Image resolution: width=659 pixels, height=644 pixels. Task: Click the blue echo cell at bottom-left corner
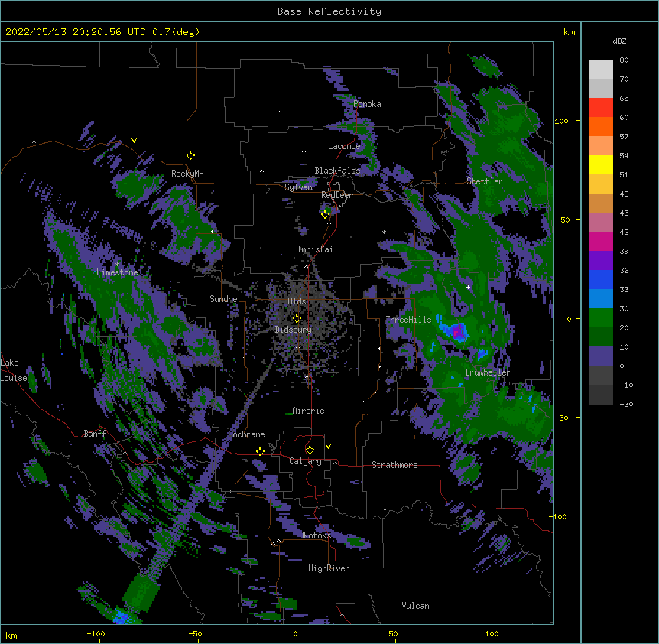122,617
